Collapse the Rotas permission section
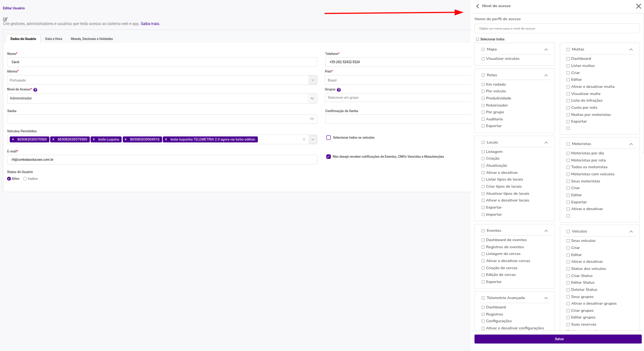 pyautogui.click(x=546, y=75)
